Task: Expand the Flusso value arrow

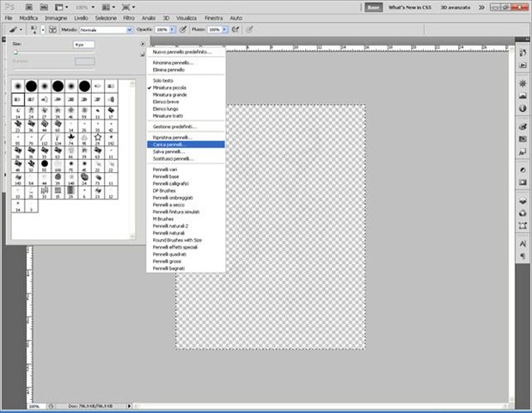Action: 224,30
